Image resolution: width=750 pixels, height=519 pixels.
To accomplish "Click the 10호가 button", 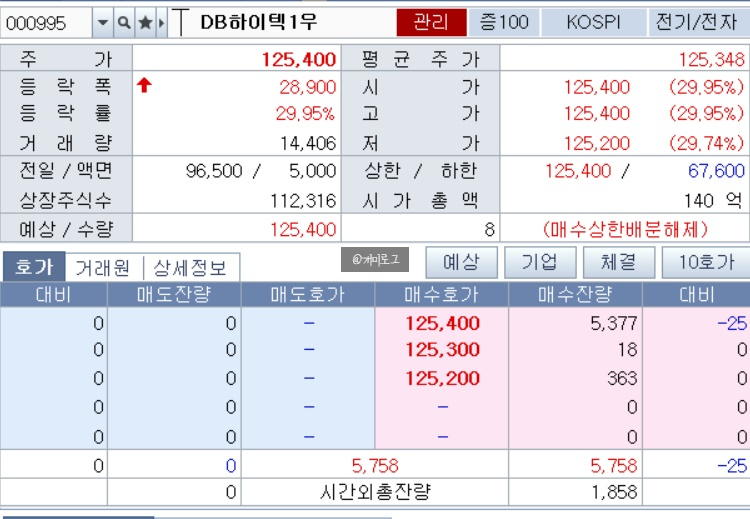I will point(706,262).
